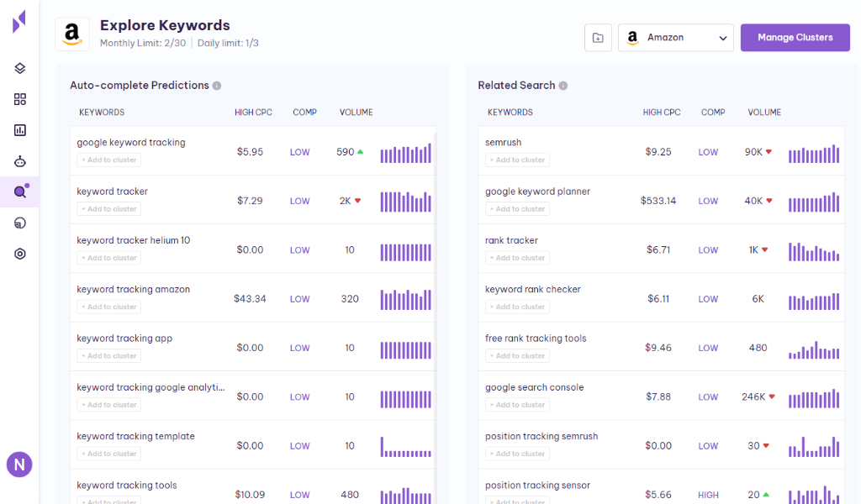The image size is (861, 504).
Task: Click HIGH competition label for position tracking sensor
Action: click(708, 496)
